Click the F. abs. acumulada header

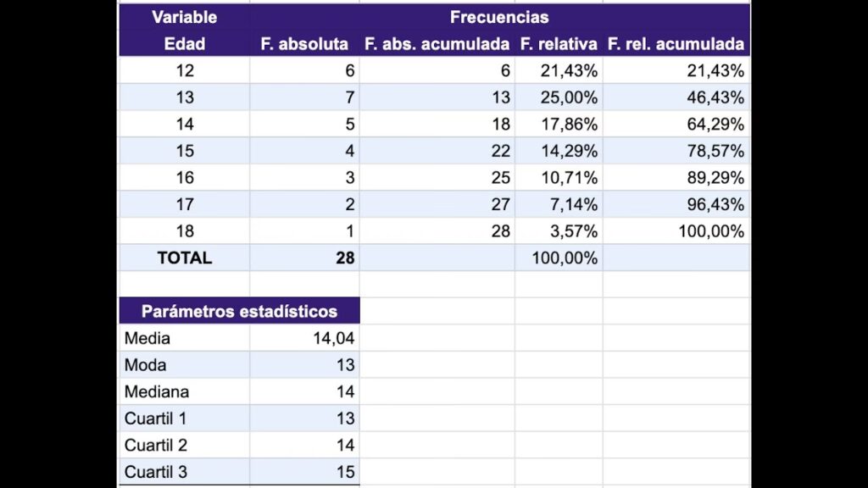437,44
